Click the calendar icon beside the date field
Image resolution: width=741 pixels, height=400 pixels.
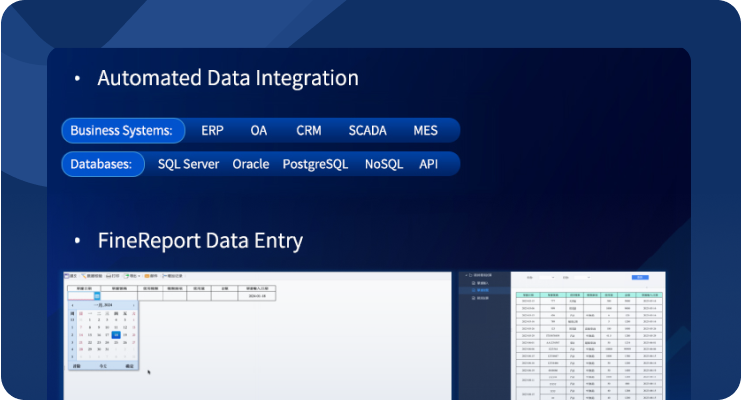click(x=98, y=296)
